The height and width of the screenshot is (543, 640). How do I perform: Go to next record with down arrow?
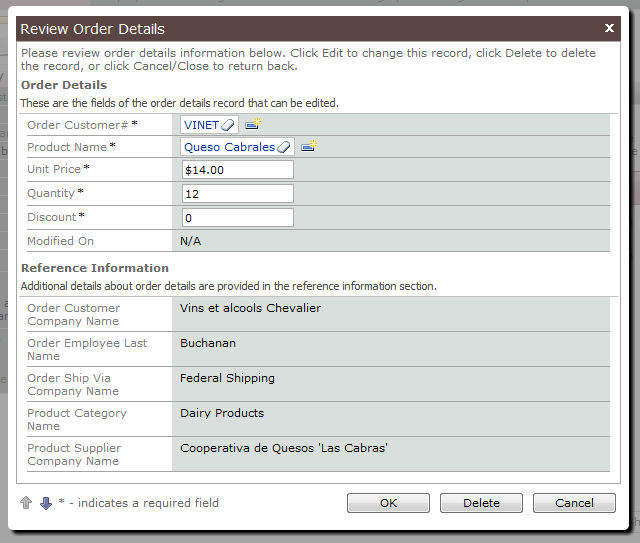pos(46,503)
